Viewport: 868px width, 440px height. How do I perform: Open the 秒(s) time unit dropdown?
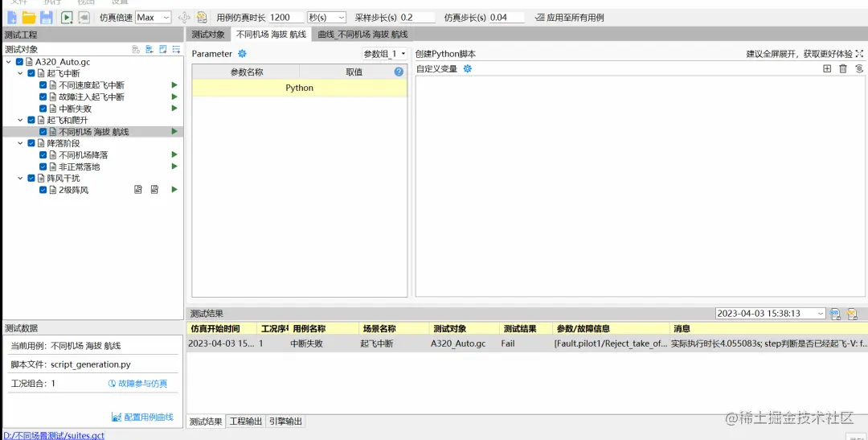[326, 18]
